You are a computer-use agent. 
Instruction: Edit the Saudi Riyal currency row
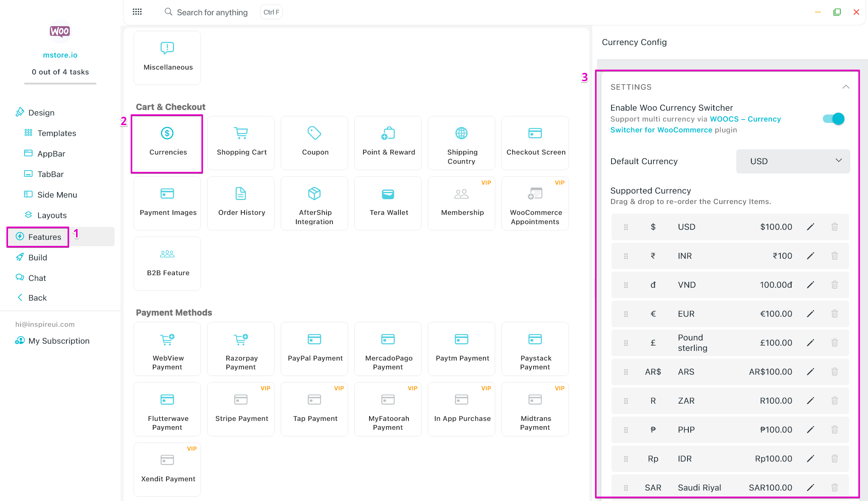[811, 488]
